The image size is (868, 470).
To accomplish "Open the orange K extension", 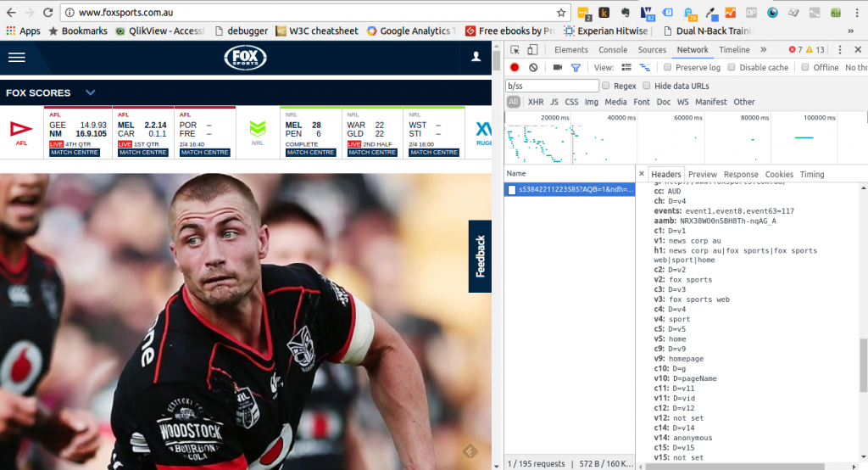I will click(x=604, y=12).
